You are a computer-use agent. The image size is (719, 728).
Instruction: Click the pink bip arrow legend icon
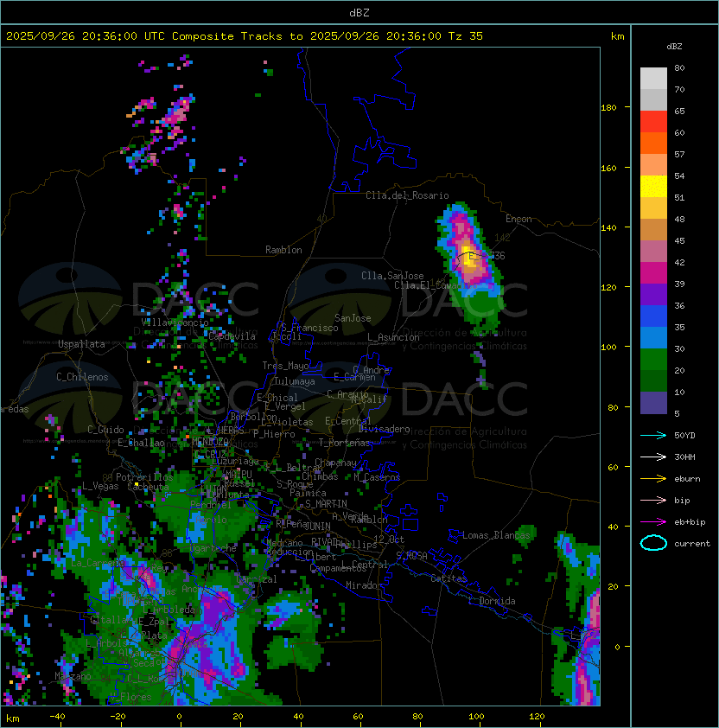(653, 500)
